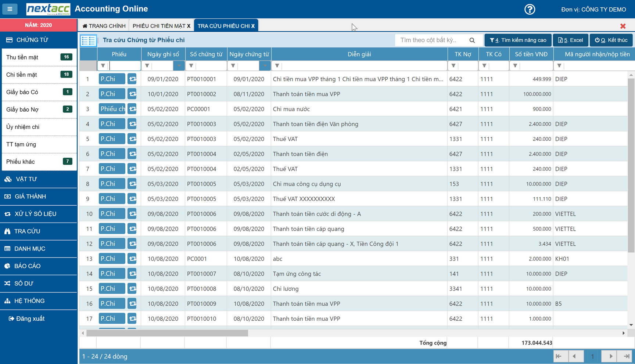The height and width of the screenshot is (364, 635).
Task: Open the help question mark icon
Action: click(x=530, y=9)
